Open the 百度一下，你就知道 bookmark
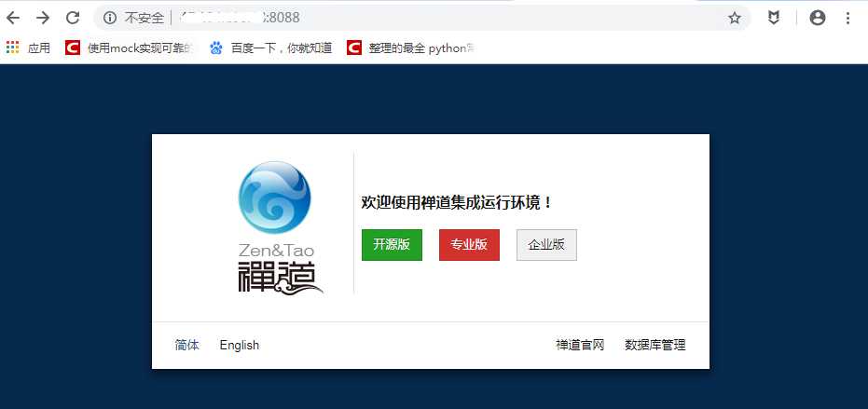 tap(270, 48)
